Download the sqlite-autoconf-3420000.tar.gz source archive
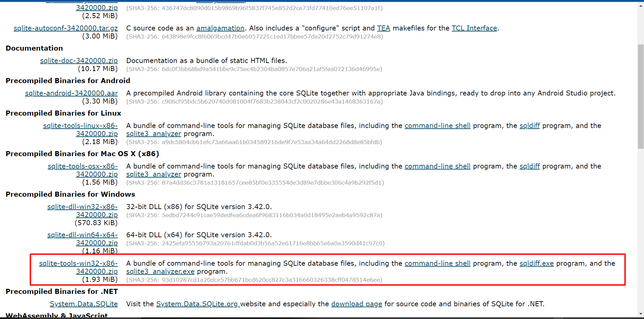This screenshot has height=319, width=644. point(66,28)
